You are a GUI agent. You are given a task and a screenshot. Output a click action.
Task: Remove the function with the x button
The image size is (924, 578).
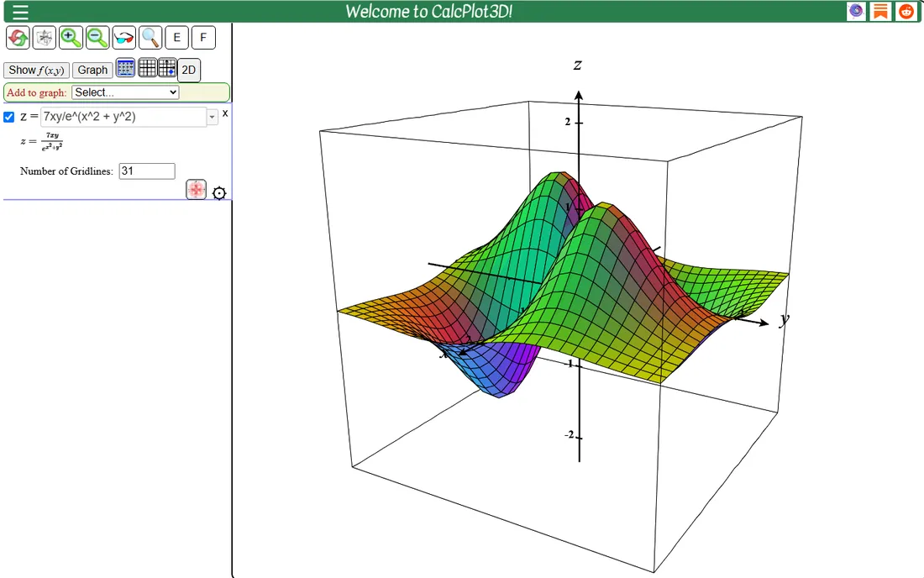pos(225,113)
